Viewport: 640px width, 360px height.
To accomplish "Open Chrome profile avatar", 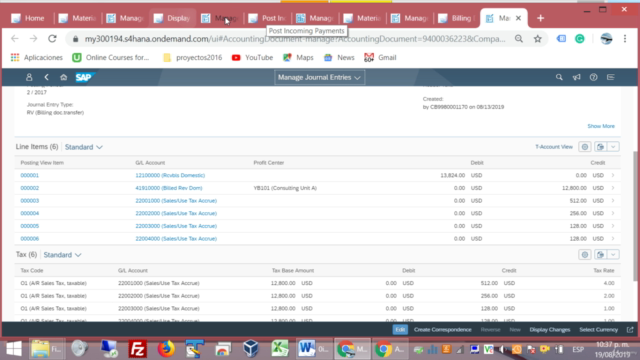I will pyautogui.click(x=607, y=39).
